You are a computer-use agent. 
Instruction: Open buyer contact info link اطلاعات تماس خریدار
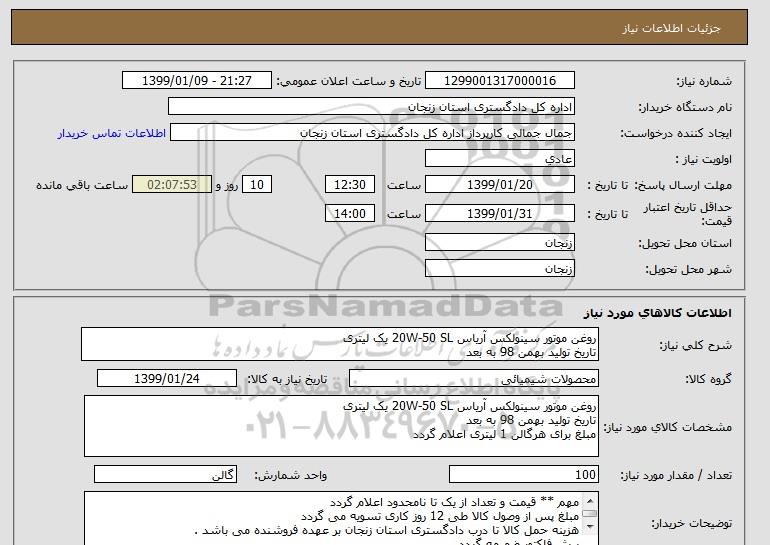point(111,133)
